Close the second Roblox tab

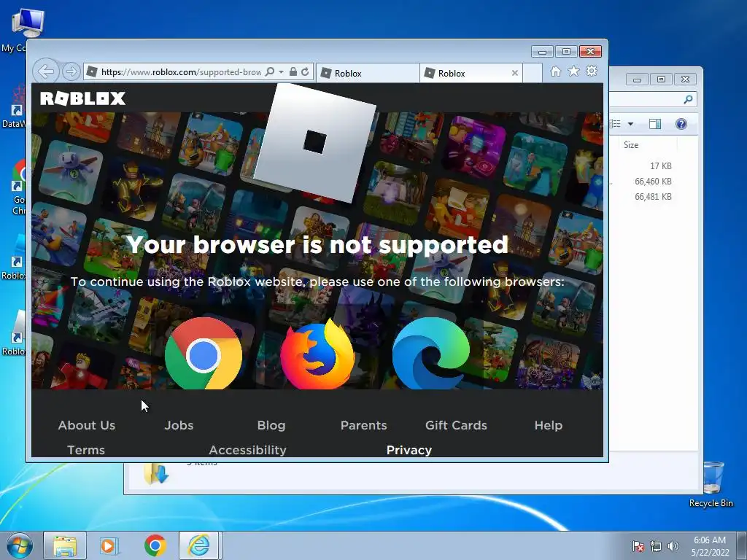pyautogui.click(x=514, y=73)
